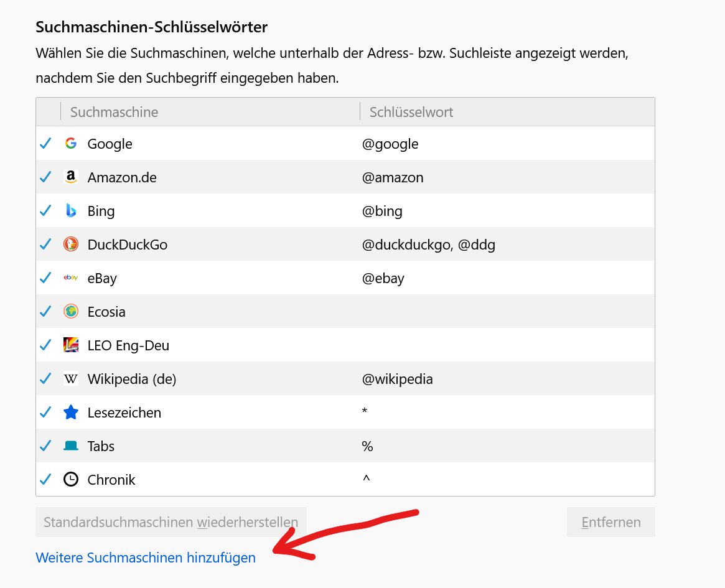Uncheck the Wikipedia (de) checkmark

click(45, 379)
